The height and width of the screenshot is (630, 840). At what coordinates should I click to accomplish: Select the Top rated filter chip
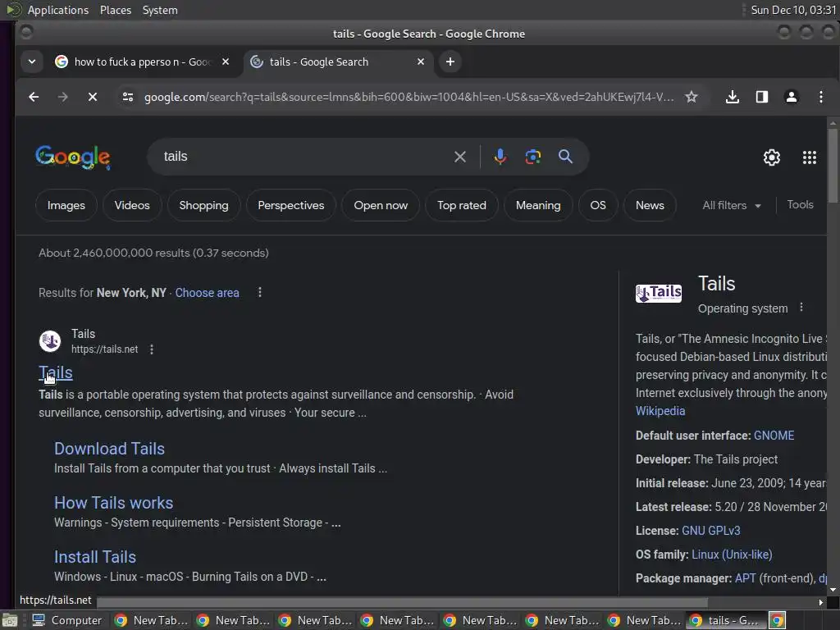[461, 205]
